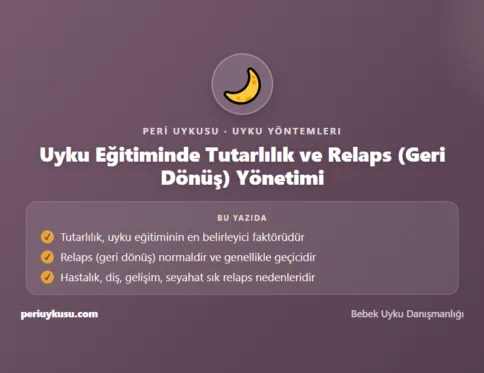The height and width of the screenshot is (373, 484).
Task: Click the 'PERİ UYKUSU · UYKU YÖNTEMLERİ' label
Action: coord(242,131)
